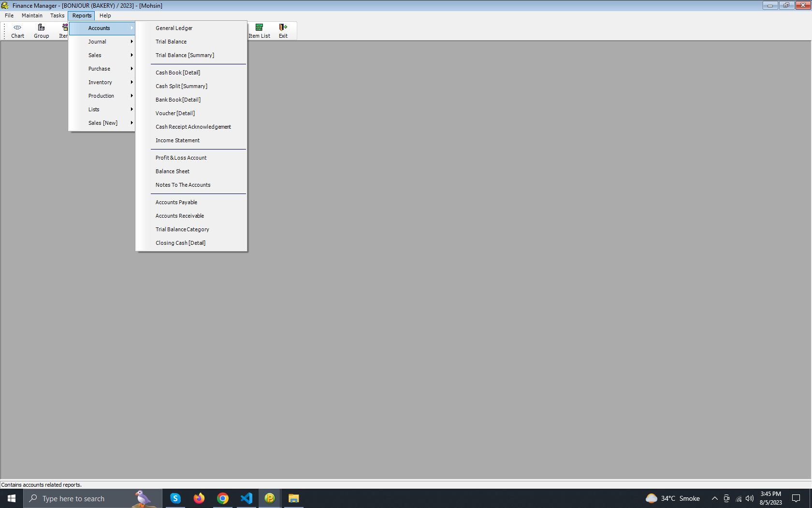Open the Group toolbar icon

pos(41,31)
